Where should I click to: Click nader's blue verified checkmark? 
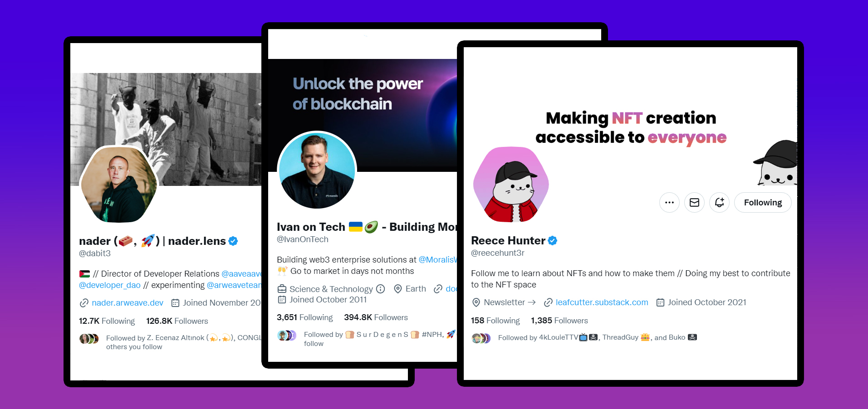(233, 241)
